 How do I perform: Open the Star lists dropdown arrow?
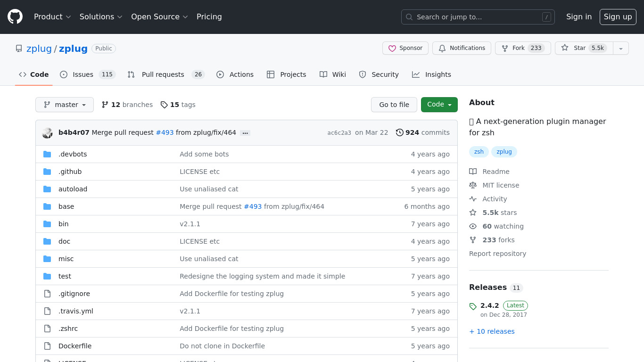[x=621, y=48]
